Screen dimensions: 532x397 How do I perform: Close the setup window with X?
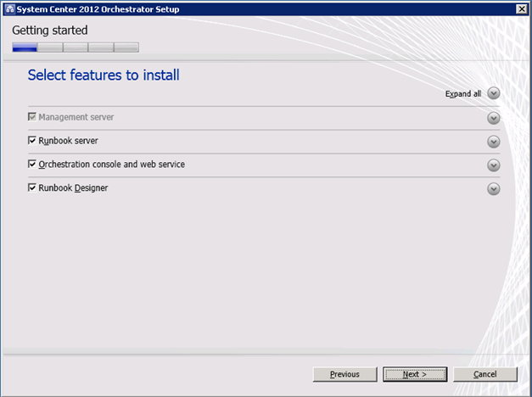(521, 8)
